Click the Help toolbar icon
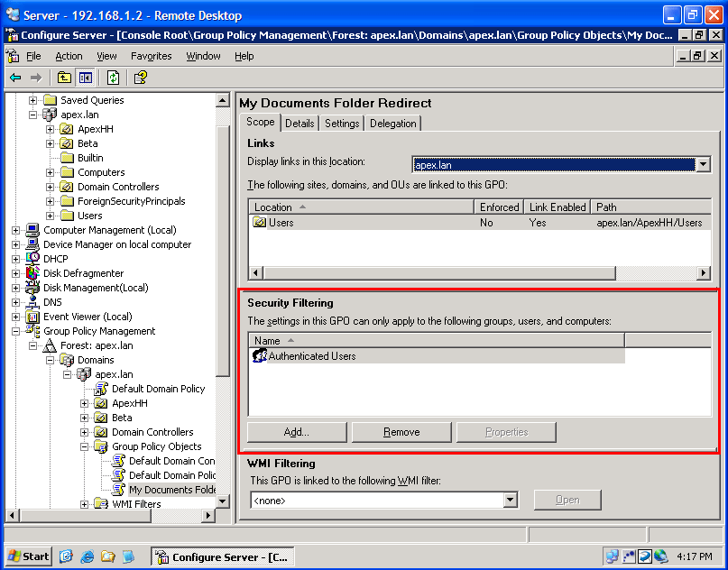The height and width of the screenshot is (570, 728). pyautogui.click(x=140, y=78)
